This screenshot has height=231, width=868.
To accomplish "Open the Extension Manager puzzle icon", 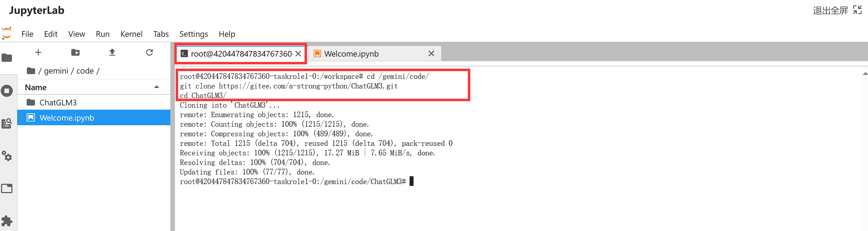I will click(7, 221).
